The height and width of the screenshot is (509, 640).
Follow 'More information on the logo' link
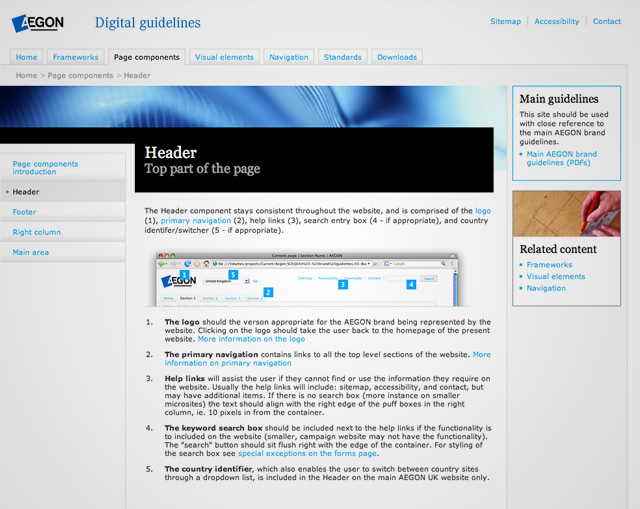[x=251, y=339]
